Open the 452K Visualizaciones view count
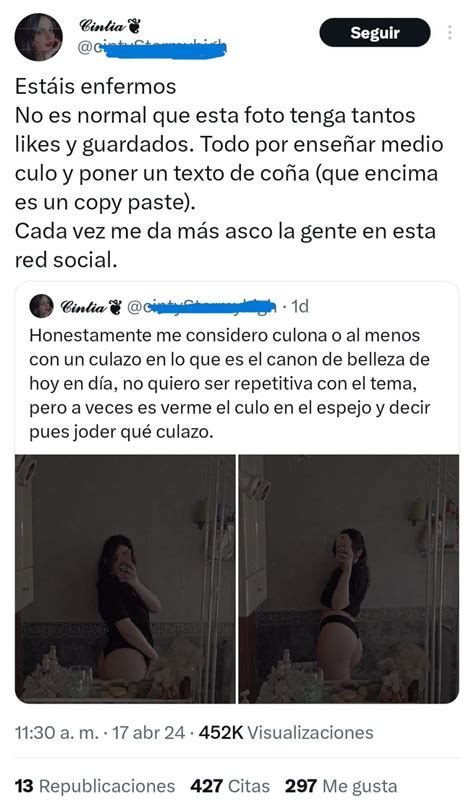The height and width of the screenshot is (809, 474). tap(286, 733)
